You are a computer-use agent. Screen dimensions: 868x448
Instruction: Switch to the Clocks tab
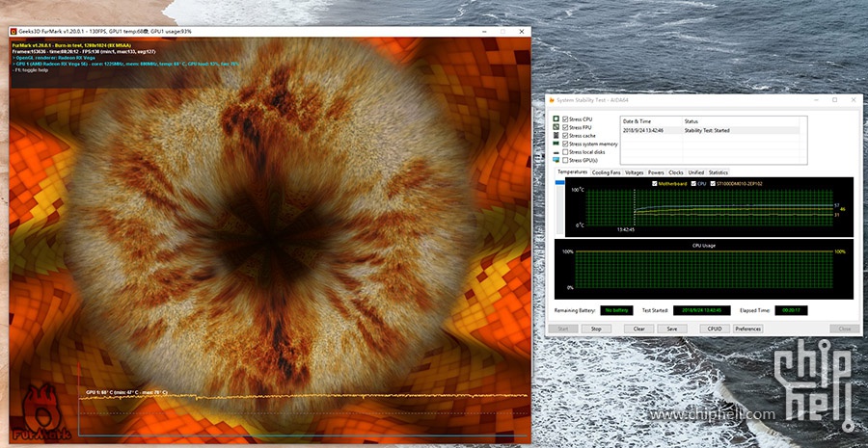[676, 172]
